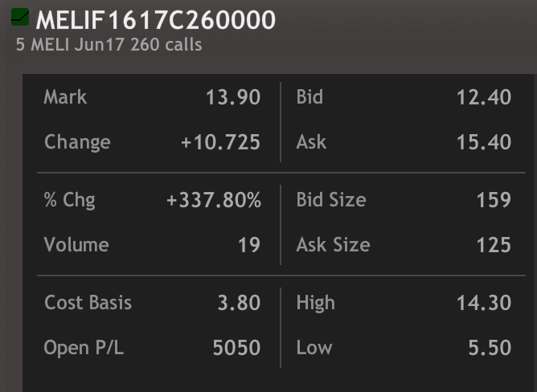The image size is (537, 392).
Task: Select the Bid price 12.40
Action: pos(484,97)
